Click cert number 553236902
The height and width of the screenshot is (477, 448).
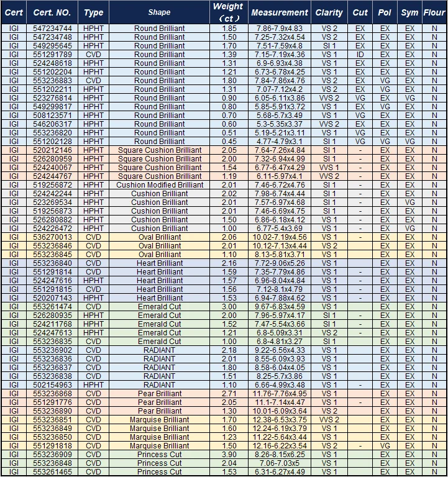[x=52, y=350]
